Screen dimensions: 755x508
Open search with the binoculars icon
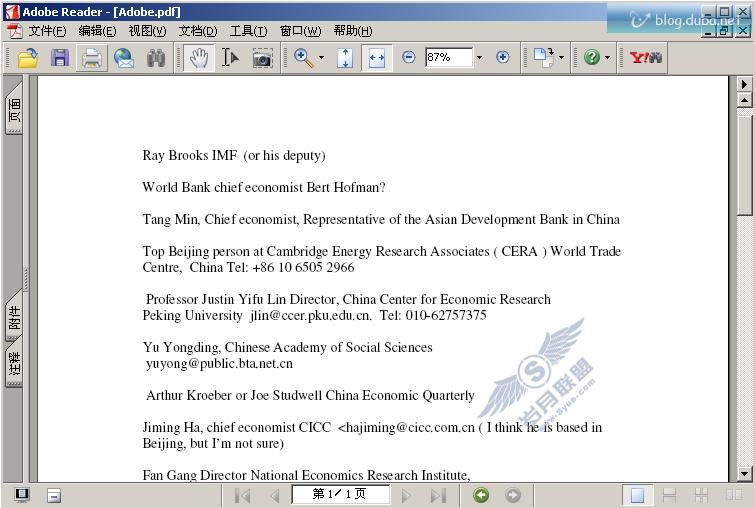coord(156,58)
